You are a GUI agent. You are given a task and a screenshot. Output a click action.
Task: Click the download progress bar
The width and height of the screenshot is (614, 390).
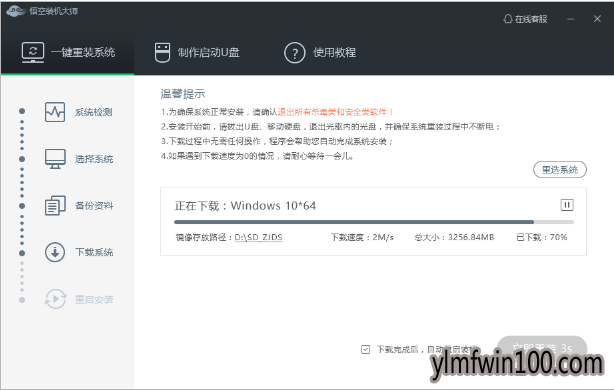coord(374,222)
